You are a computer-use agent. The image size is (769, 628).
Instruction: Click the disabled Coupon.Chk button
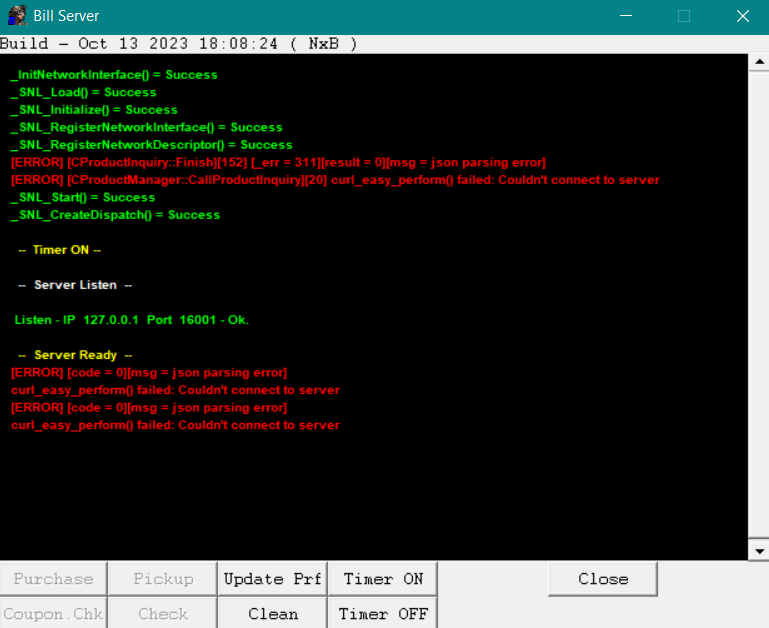(x=53, y=613)
